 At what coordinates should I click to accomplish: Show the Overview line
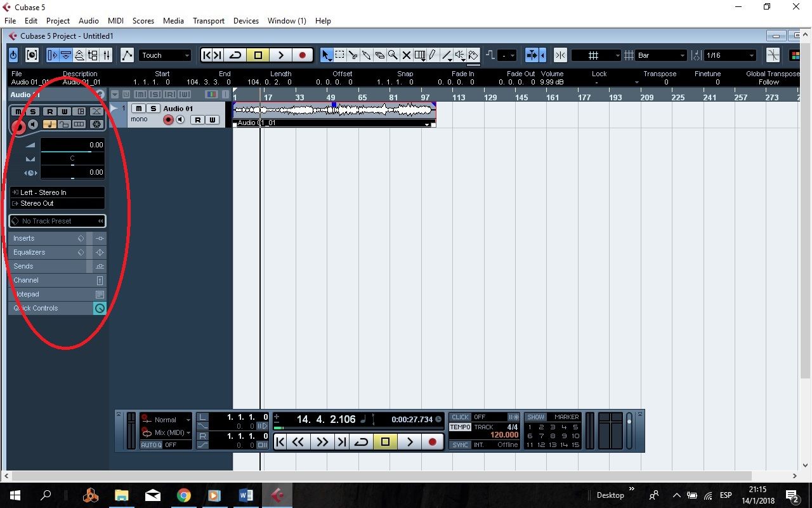pos(79,55)
